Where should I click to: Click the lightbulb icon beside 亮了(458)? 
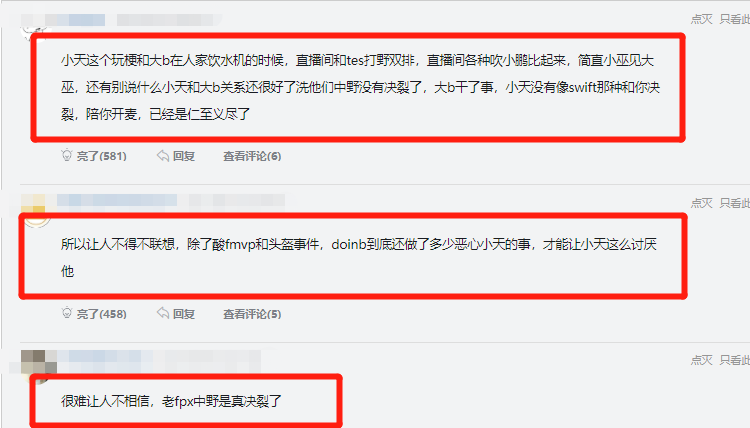[66, 313]
